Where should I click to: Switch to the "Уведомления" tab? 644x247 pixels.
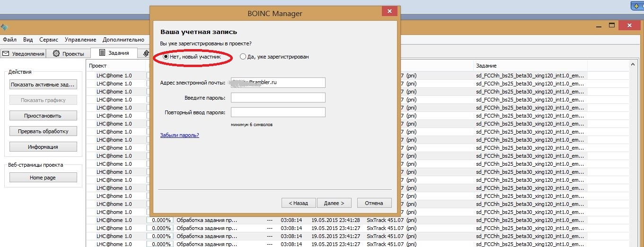click(23, 54)
